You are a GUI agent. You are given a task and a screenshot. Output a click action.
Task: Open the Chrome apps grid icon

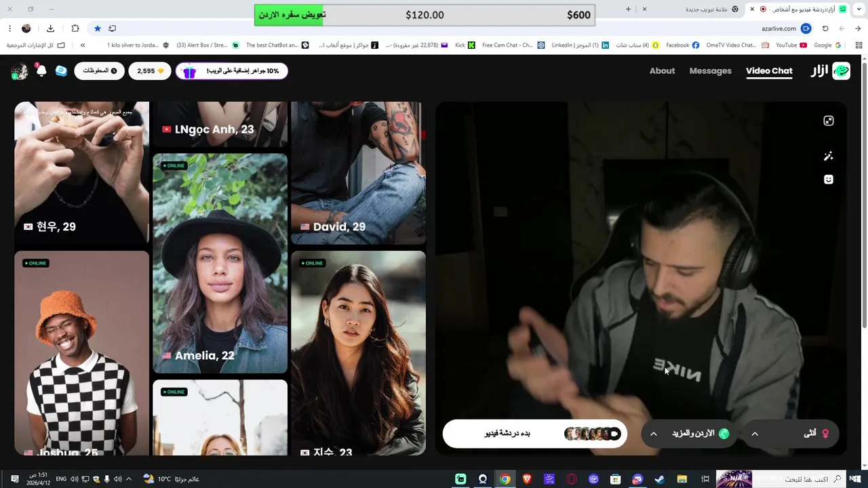859,45
